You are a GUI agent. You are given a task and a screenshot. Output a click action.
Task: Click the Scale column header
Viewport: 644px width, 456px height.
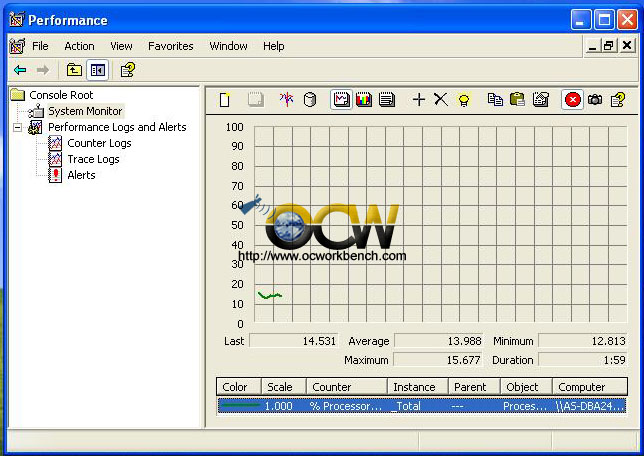click(283, 387)
